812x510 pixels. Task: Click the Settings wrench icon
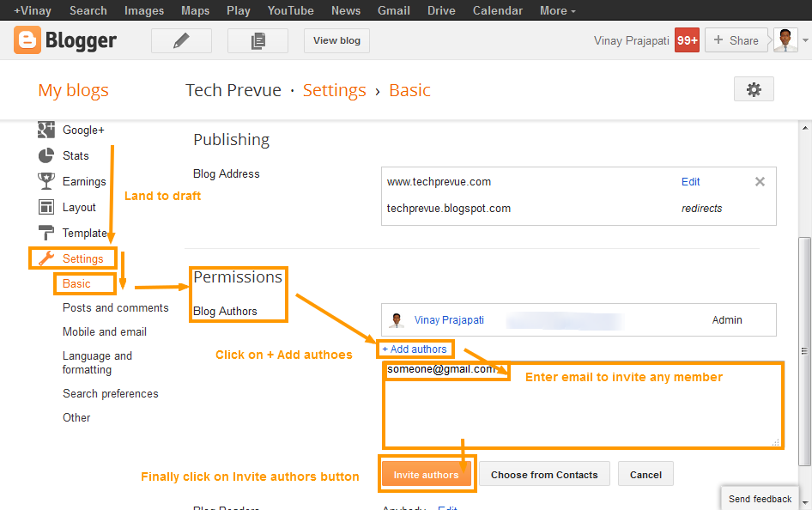[x=46, y=258]
